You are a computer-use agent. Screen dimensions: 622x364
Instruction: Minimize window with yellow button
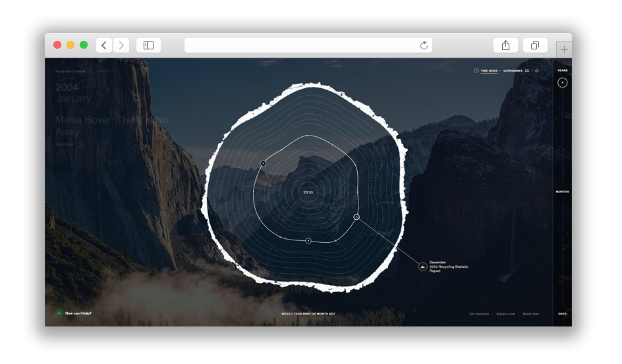click(x=71, y=45)
